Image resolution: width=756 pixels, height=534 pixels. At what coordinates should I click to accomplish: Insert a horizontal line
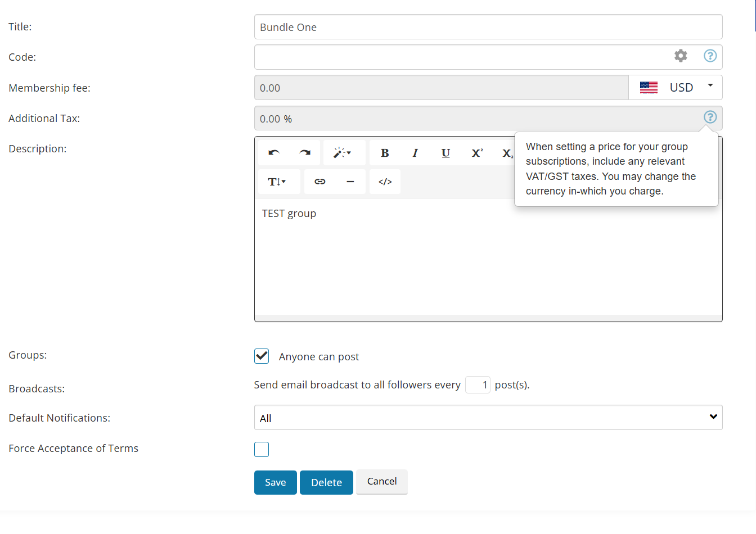coord(350,182)
